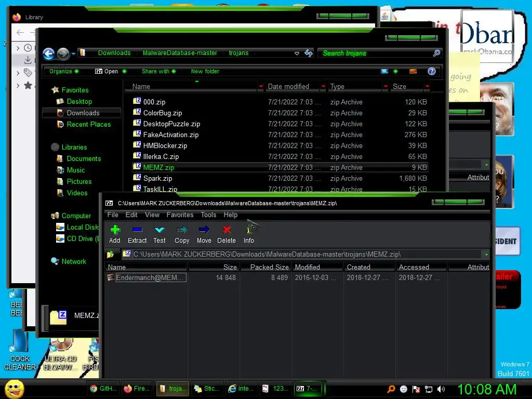
Task: Sort 7-Zip list by Packed Size column
Action: click(265, 267)
